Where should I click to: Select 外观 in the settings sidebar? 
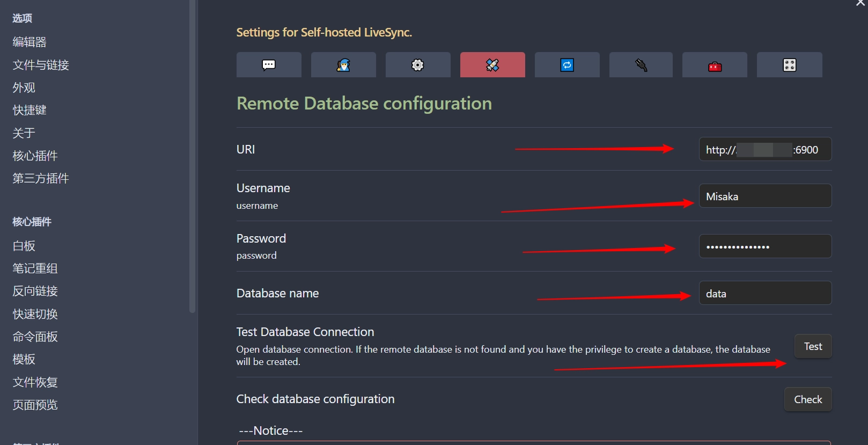[24, 87]
